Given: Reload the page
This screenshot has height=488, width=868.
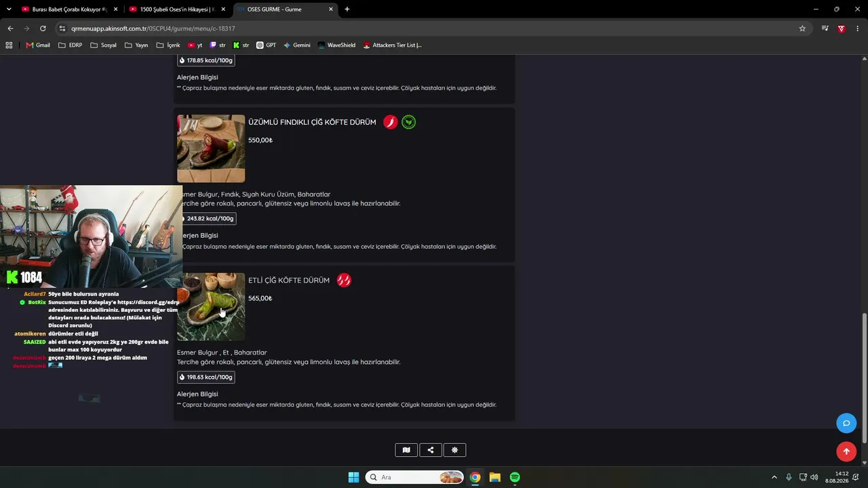Looking at the screenshot, I should [x=43, y=28].
